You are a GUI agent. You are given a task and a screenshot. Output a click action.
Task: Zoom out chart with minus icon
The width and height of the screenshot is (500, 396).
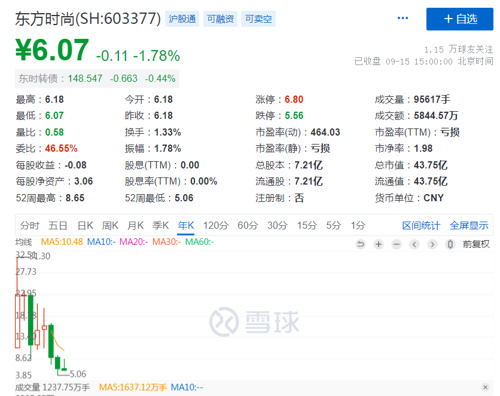tap(396, 244)
